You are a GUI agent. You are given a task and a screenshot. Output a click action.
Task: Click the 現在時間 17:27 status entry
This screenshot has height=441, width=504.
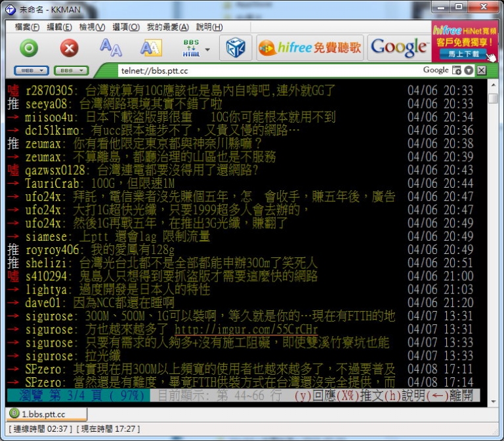pyautogui.click(x=108, y=429)
